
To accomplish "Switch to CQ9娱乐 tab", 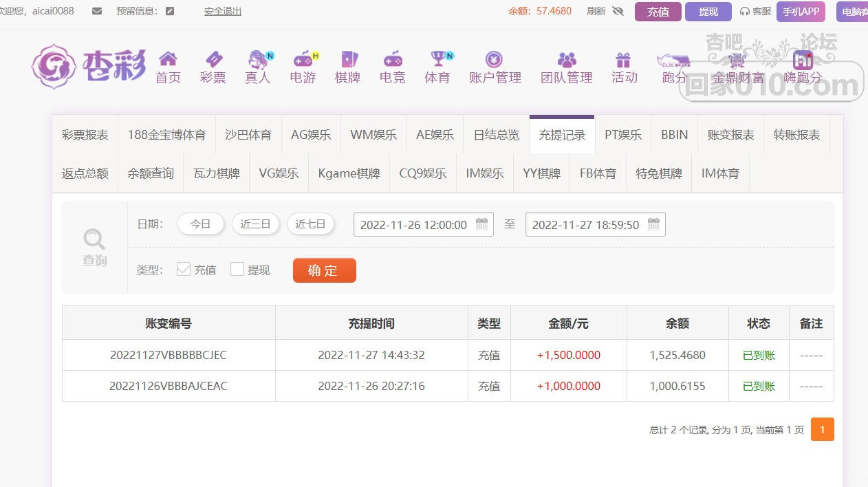I will click(x=423, y=173).
